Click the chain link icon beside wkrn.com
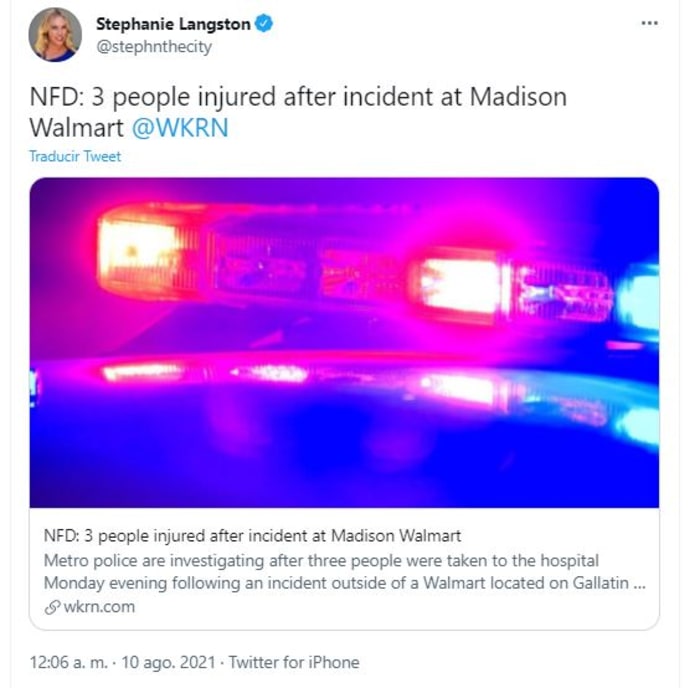The image size is (700, 688). (x=52, y=607)
